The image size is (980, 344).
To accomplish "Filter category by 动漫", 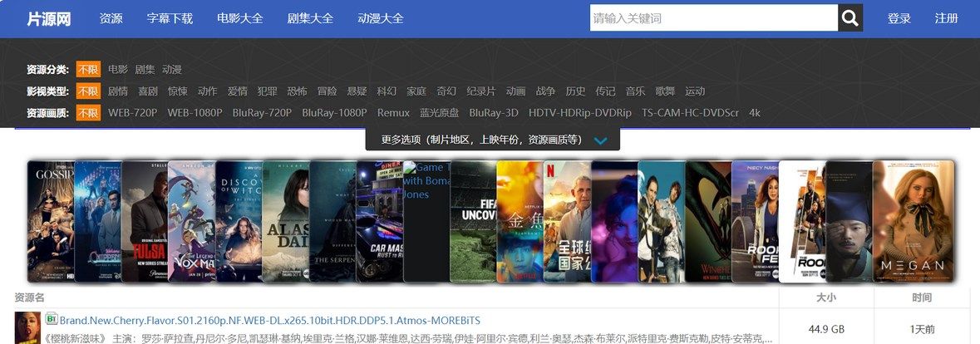I will (x=172, y=69).
